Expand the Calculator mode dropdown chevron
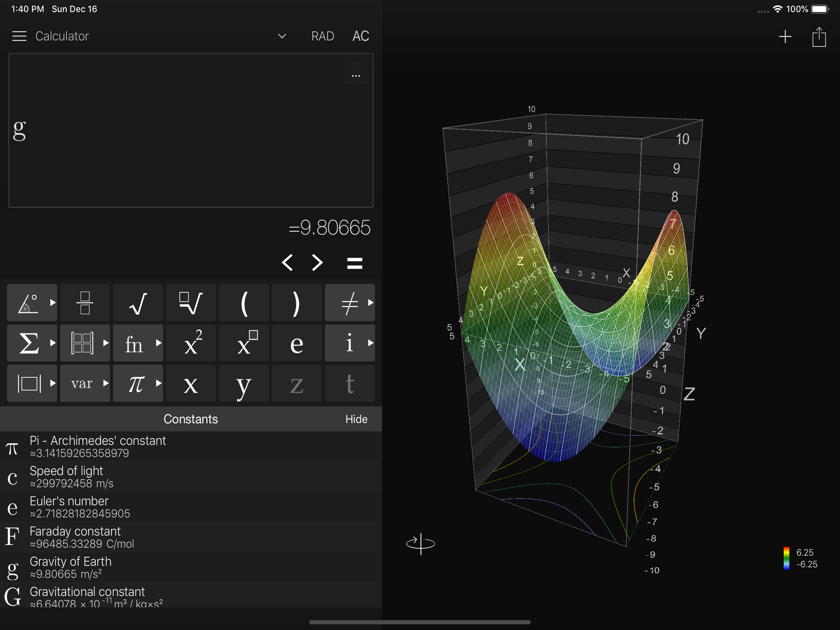840x630 pixels. point(282,36)
